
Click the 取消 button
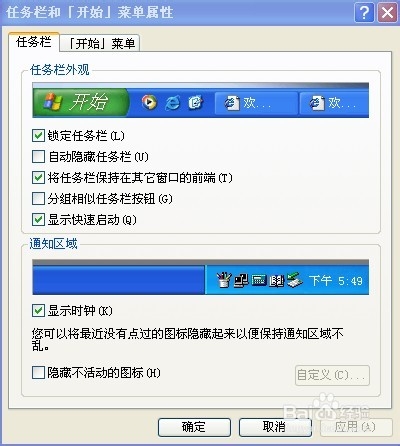[x=275, y=427]
